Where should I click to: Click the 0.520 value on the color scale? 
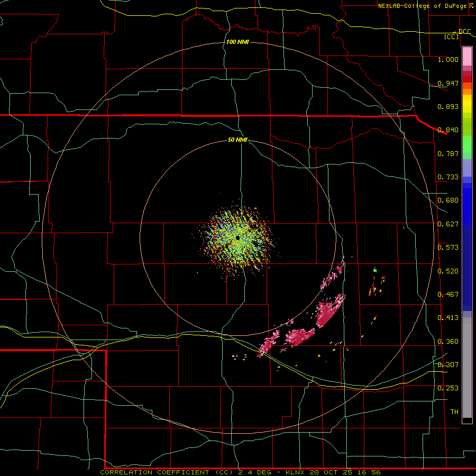[448, 271]
